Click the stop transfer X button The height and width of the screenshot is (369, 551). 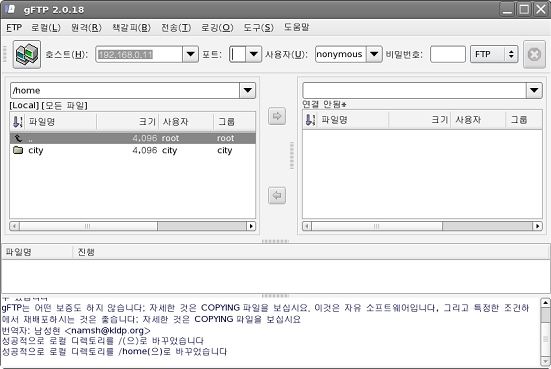534,54
